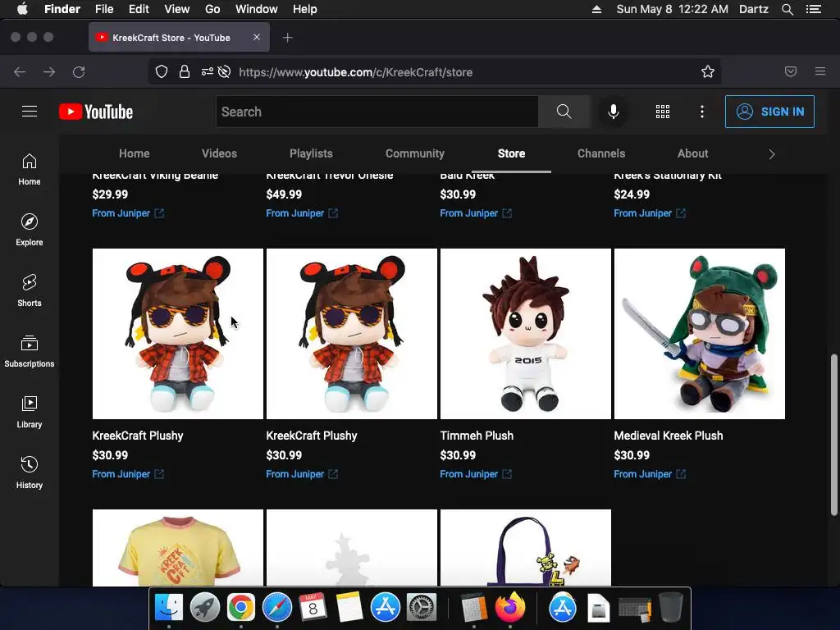
Task: Open Home in the left sidebar
Action: pyautogui.click(x=30, y=169)
